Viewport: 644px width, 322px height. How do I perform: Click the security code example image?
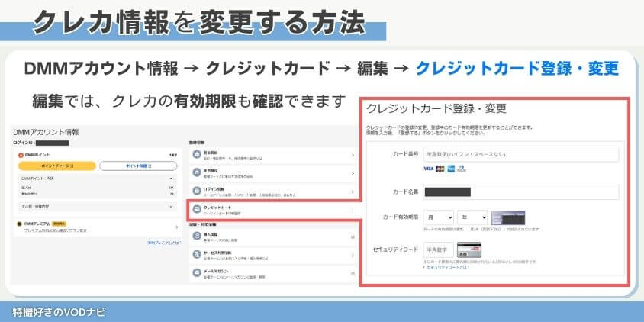click(469, 250)
